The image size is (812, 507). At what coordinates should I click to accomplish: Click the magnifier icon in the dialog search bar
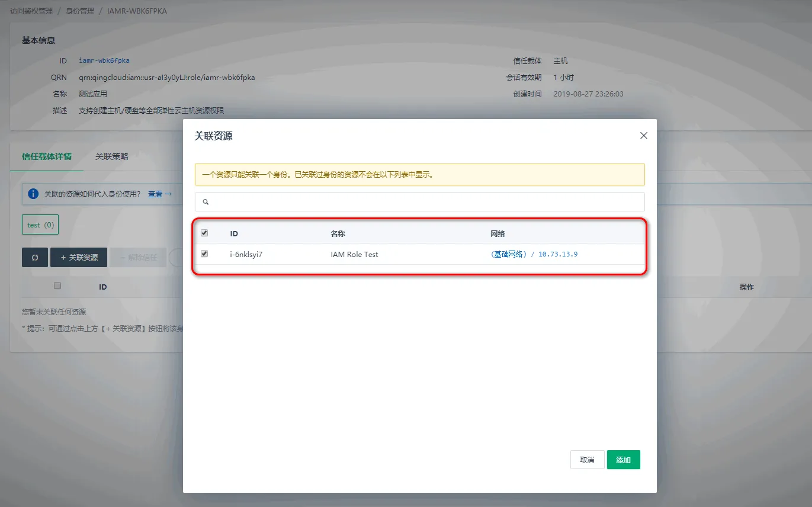(206, 202)
